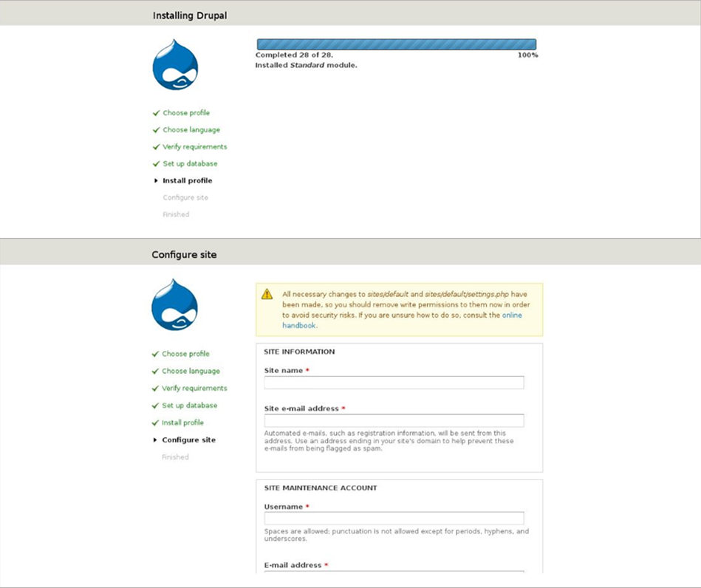Image resolution: width=701 pixels, height=588 pixels.
Task: Click the arrow marker beside bold Configure site step
Action: [x=154, y=440]
